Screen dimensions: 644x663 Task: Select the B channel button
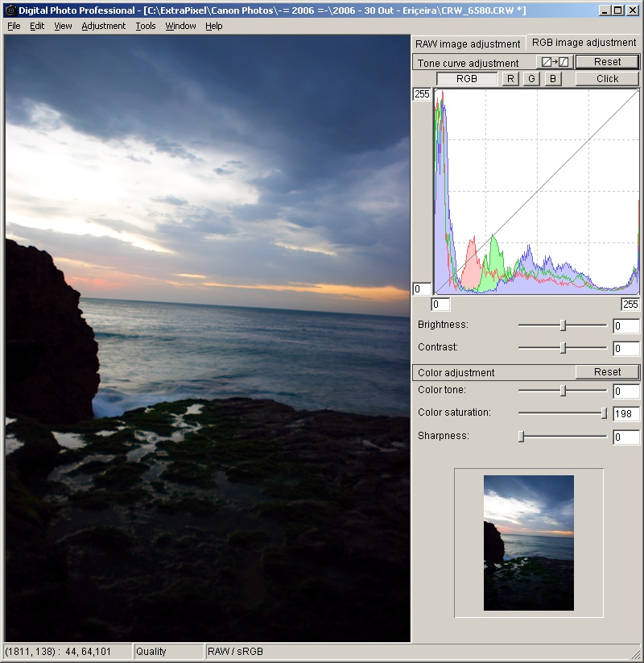553,79
